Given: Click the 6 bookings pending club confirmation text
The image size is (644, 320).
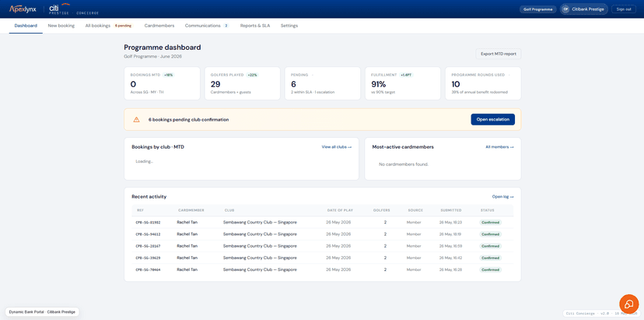Looking at the screenshot, I should [x=188, y=120].
